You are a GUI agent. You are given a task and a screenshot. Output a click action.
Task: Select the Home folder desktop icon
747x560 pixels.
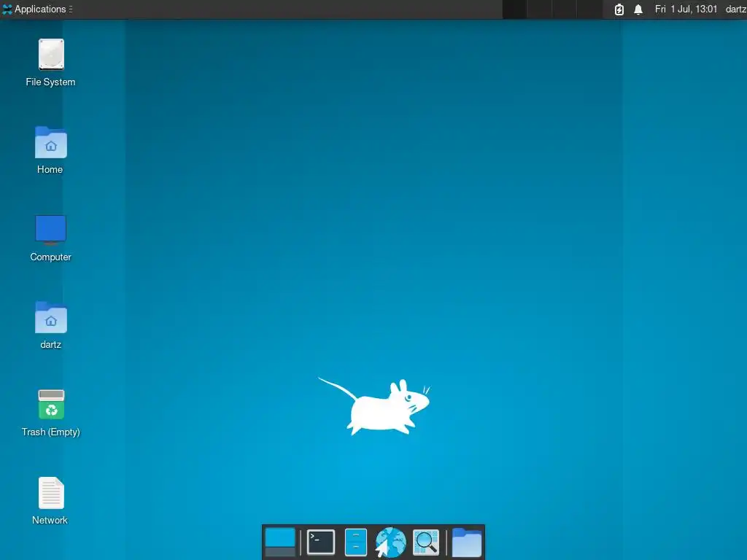point(50,142)
